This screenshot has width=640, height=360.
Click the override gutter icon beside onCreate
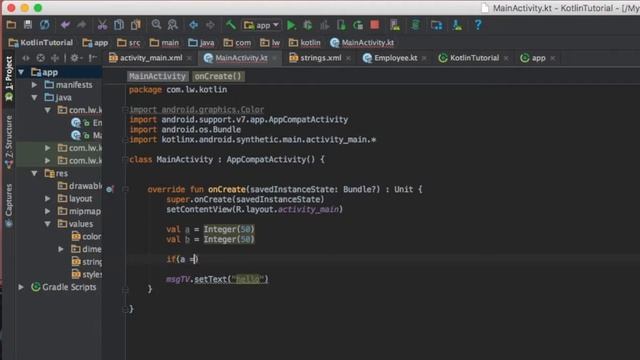pos(110,189)
